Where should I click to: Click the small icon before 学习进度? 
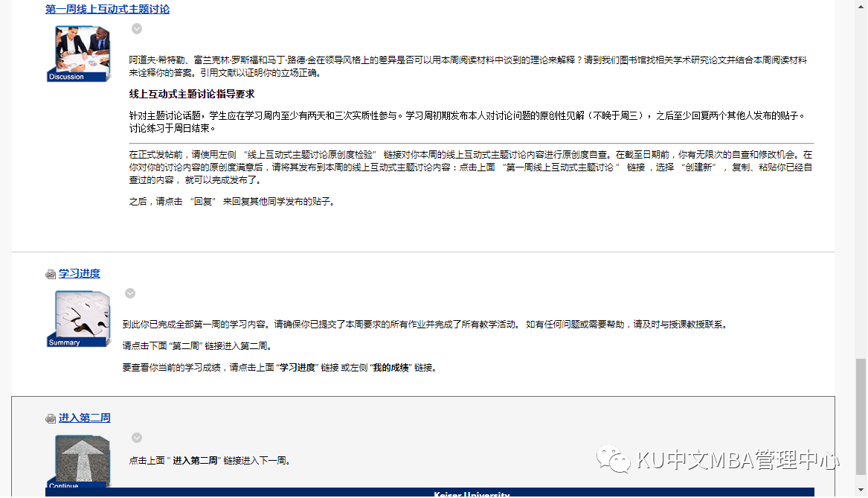coord(51,274)
